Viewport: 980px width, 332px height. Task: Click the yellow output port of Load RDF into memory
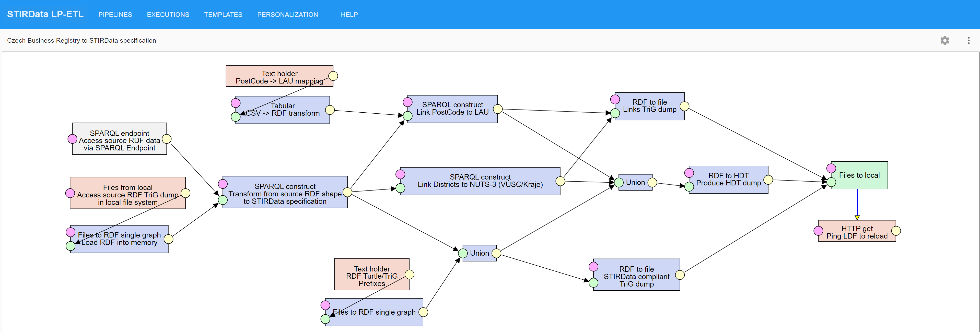click(x=169, y=239)
